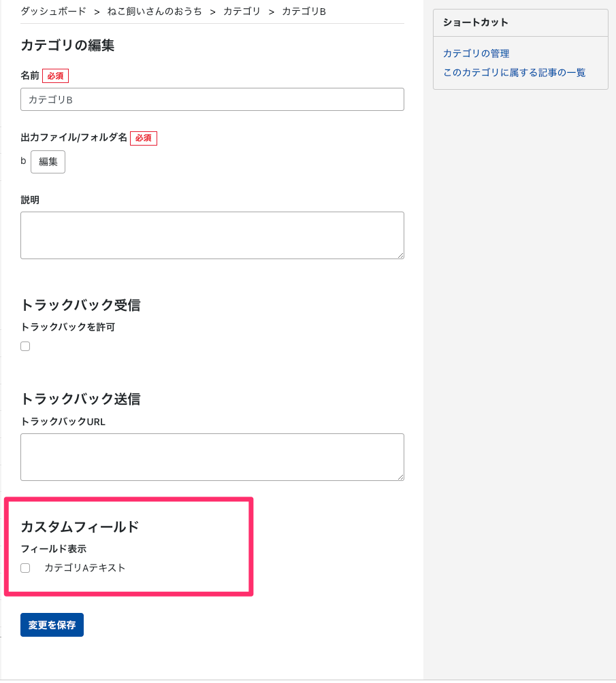
Task: Click the カスタムフィールド section heading
Action: pos(80,527)
